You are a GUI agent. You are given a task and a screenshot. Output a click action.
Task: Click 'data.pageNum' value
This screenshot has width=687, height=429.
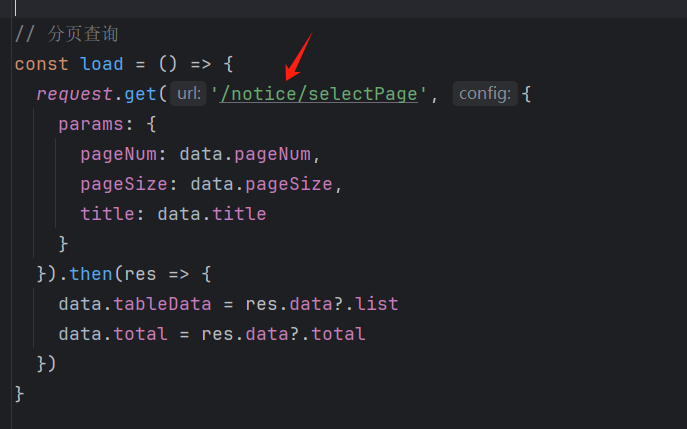coord(245,155)
